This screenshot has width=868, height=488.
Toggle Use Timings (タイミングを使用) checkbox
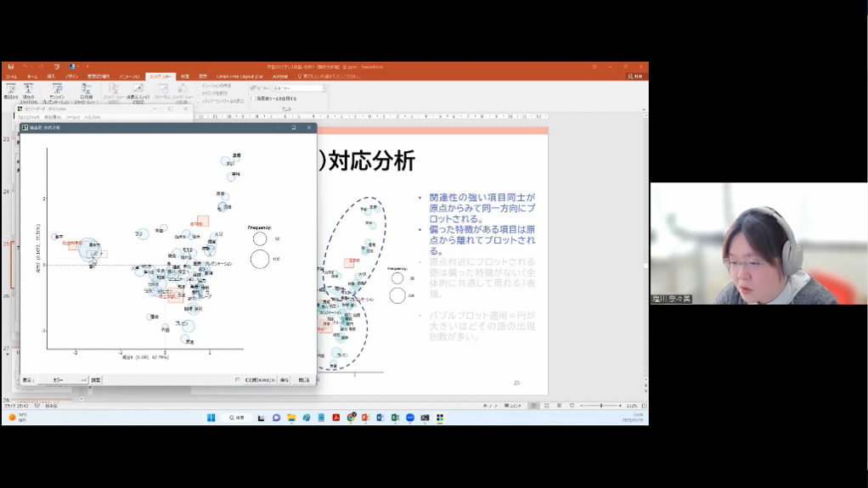[x=198, y=93]
